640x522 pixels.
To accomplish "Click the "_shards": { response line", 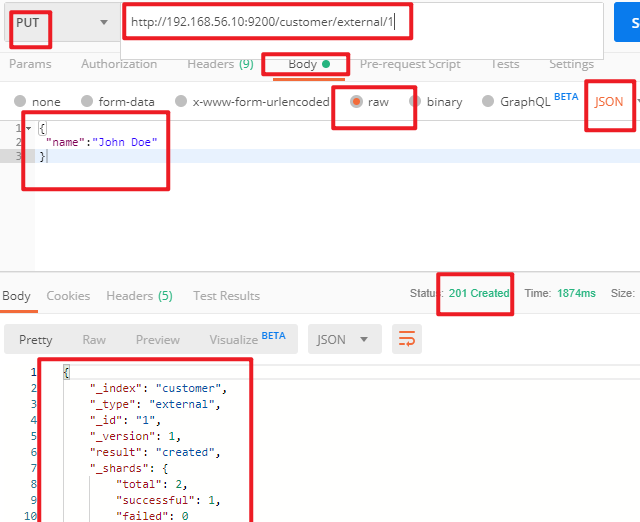I will point(129,468).
